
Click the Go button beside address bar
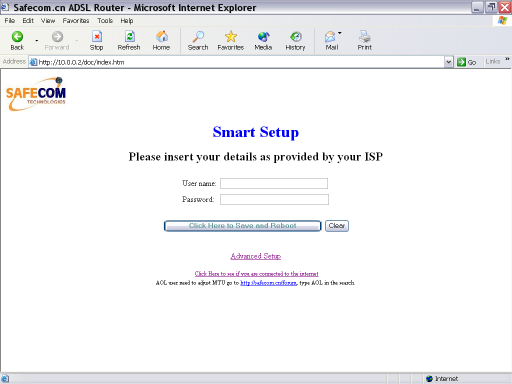point(466,62)
